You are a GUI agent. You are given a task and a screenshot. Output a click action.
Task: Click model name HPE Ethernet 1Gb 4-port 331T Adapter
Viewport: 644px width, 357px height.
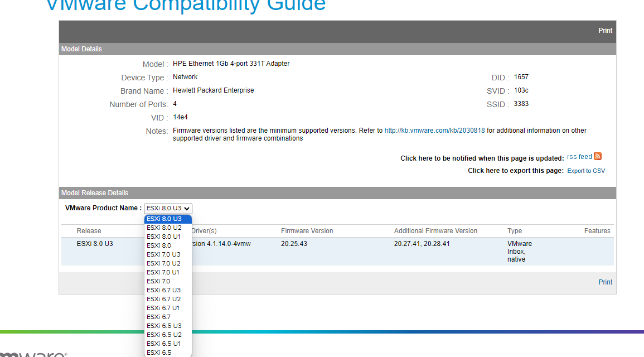pos(231,64)
